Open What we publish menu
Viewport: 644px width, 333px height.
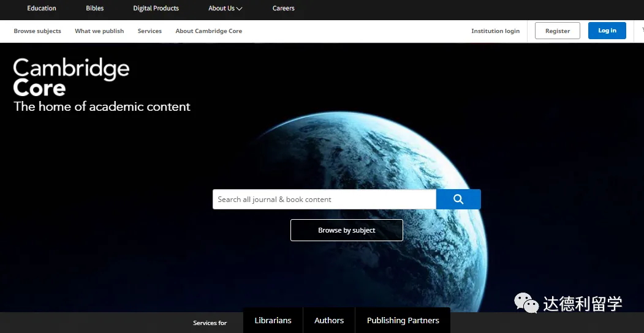(99, 31)
